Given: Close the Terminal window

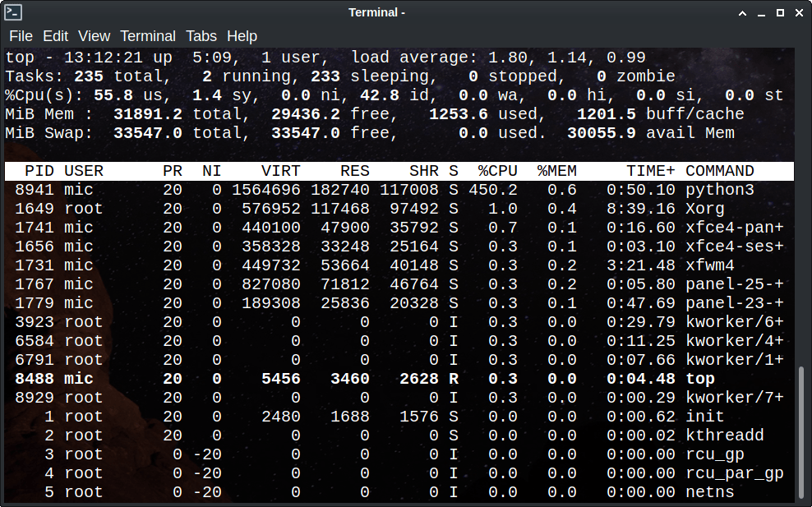Looking at the screenshot, I should click(799, 12).
